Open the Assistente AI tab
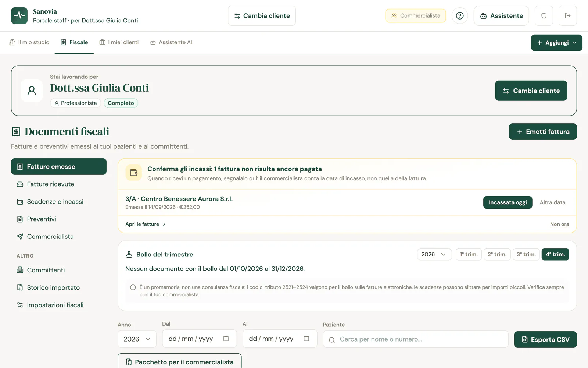Viewport: 588px width, 368px height. (x=171, y=42)
